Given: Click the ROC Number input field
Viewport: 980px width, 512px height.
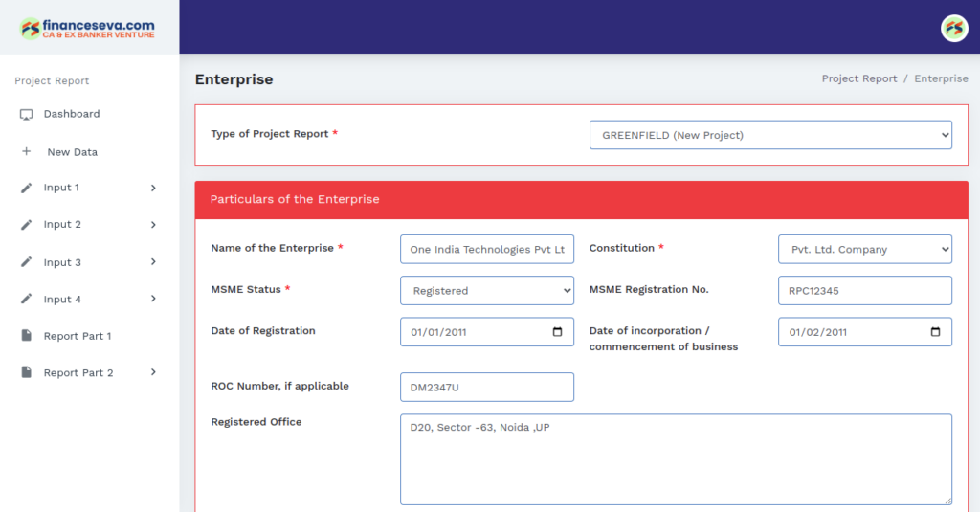Looking at the screenshot, I should [x=487, y=387].
